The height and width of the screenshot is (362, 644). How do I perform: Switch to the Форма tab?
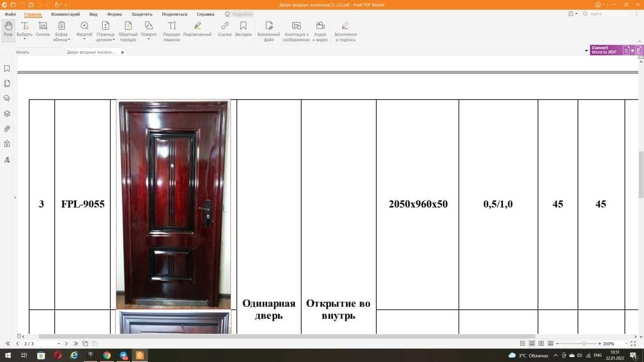click(x=115, y=14)
